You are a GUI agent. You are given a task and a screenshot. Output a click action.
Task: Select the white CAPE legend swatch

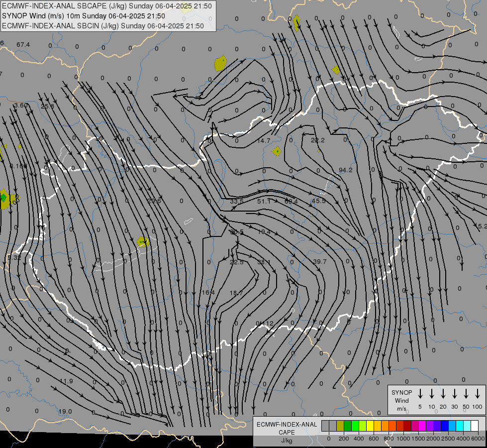(x=474, y=426)
